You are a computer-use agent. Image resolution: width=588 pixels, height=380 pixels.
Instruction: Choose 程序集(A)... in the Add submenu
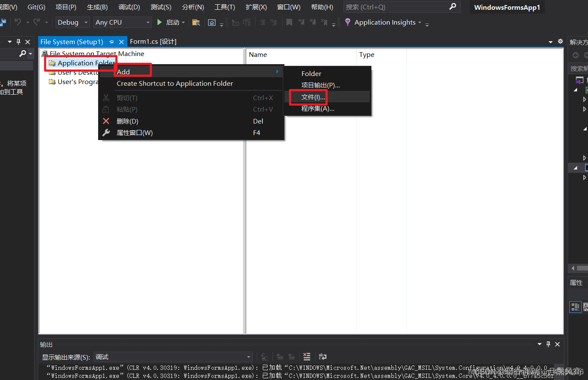[x=328, y=108]
